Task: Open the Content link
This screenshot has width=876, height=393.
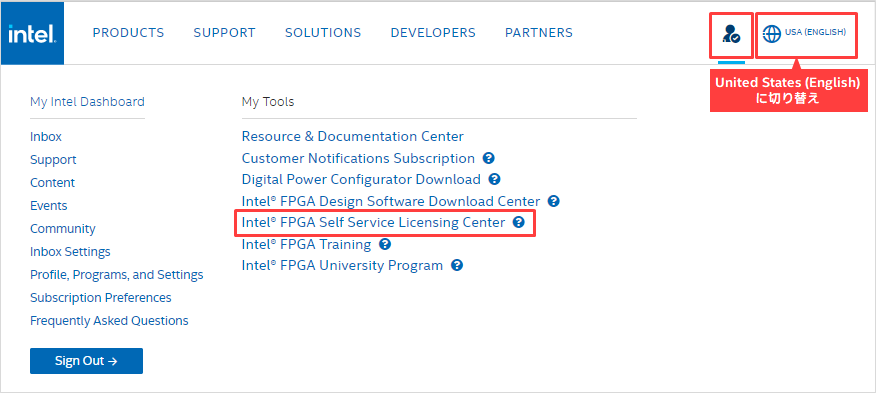Action: pyautogui.click(x=53, y=183)
